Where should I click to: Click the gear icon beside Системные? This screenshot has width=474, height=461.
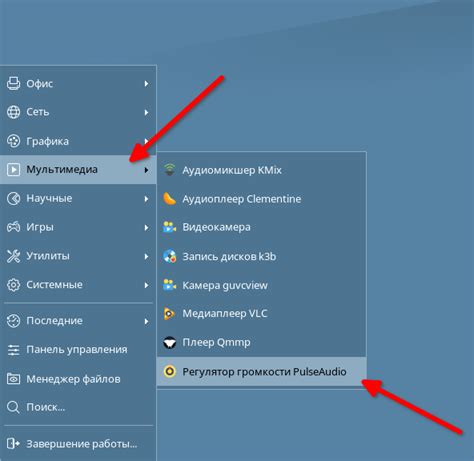[x=13, y=285]
